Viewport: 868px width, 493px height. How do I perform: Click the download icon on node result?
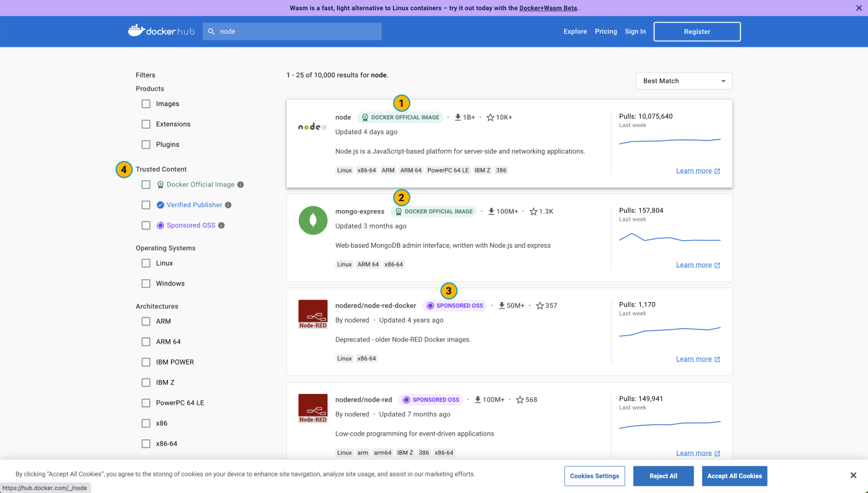click(458, 118)
